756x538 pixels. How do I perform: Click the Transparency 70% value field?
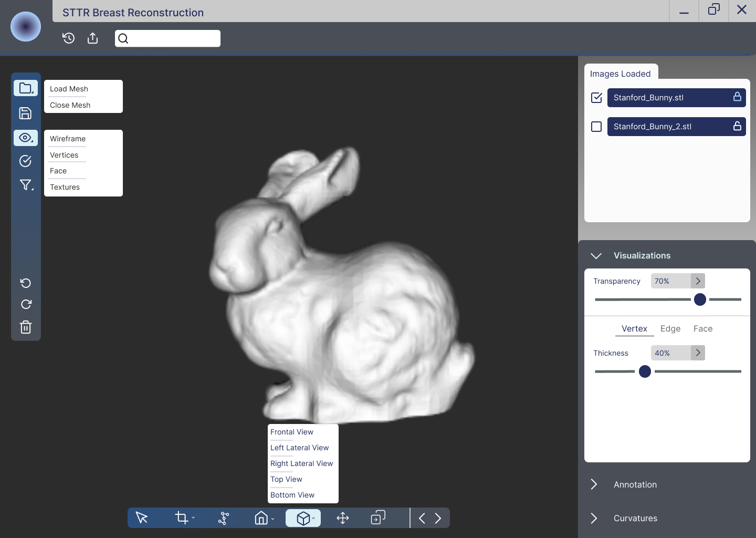[671, 281]
